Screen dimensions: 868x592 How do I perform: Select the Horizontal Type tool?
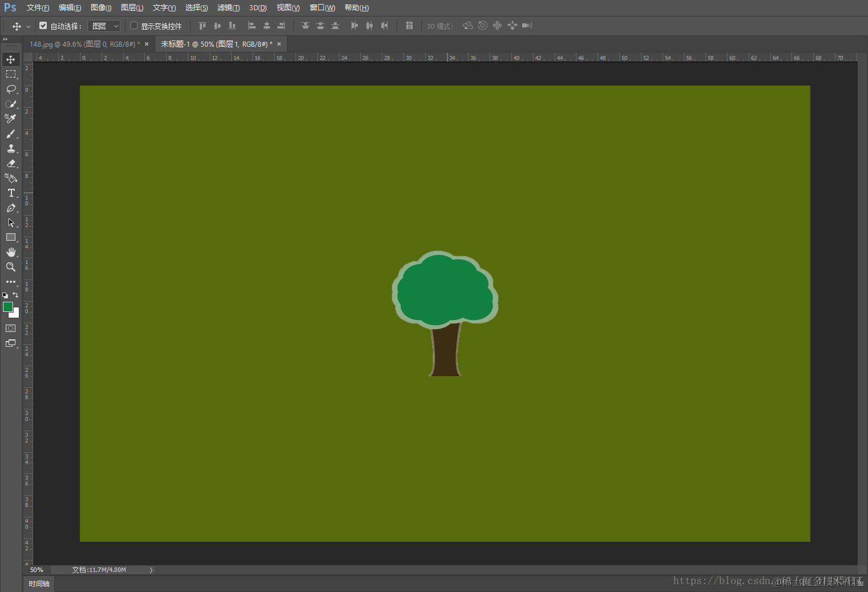point(11,193)
